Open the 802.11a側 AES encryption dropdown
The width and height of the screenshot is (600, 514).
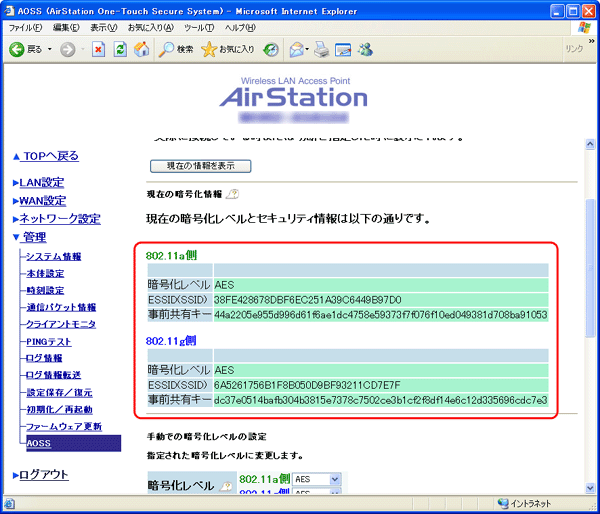(316, 479)
